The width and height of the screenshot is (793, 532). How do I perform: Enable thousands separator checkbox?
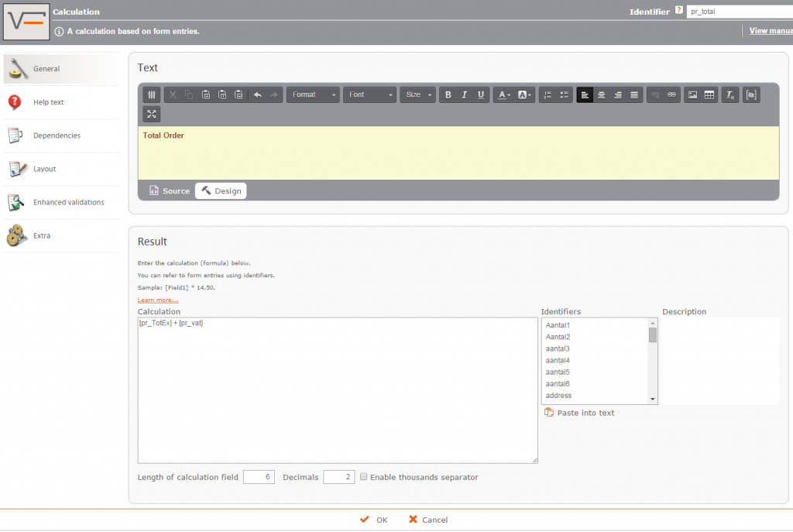click(x=363, y=477)
